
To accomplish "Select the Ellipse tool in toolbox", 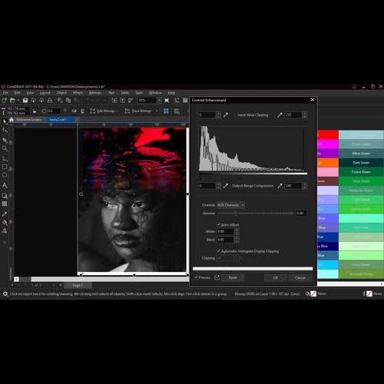I will pyautogui.click(x=4, y=175).
